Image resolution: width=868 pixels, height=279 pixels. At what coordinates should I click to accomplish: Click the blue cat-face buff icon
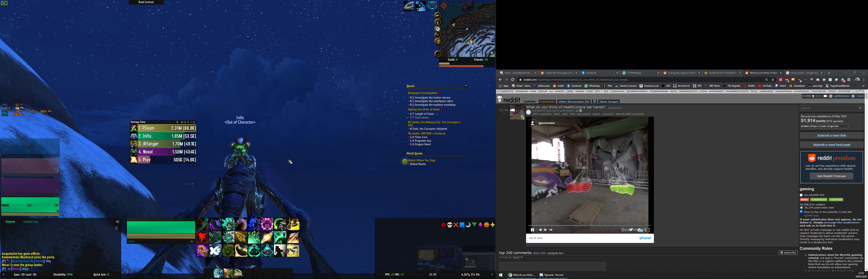pyautogui.click(x=432, y=6)
